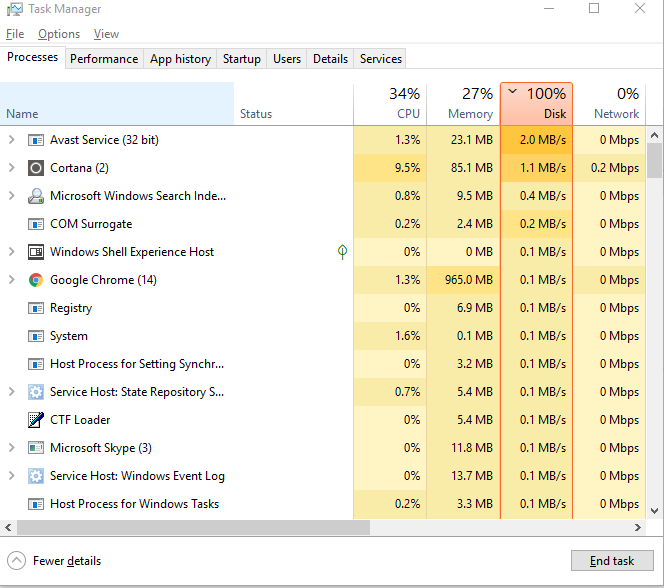Click the Microsoft Windows Search Indexer icon

tap(36, 196)
